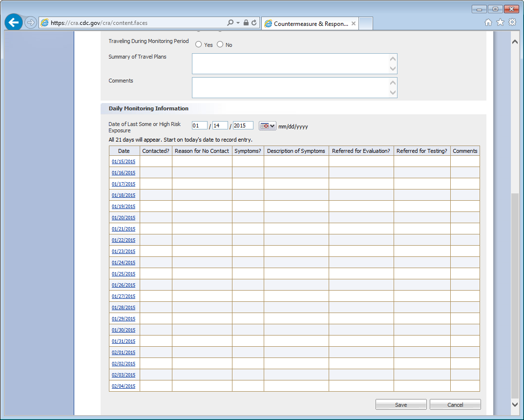
Task: Open the 01/15/2015 monitoring date link
Action: [x=124, y=162]
